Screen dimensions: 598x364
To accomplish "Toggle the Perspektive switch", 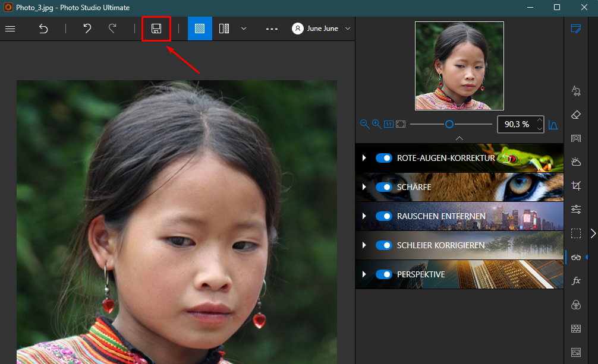I will pos(383,274).
